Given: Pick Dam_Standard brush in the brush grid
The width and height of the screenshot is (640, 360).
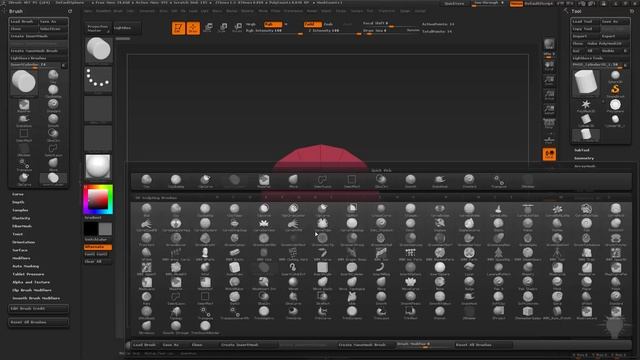Looking at the screenshot, I should [x=381, y=225].
